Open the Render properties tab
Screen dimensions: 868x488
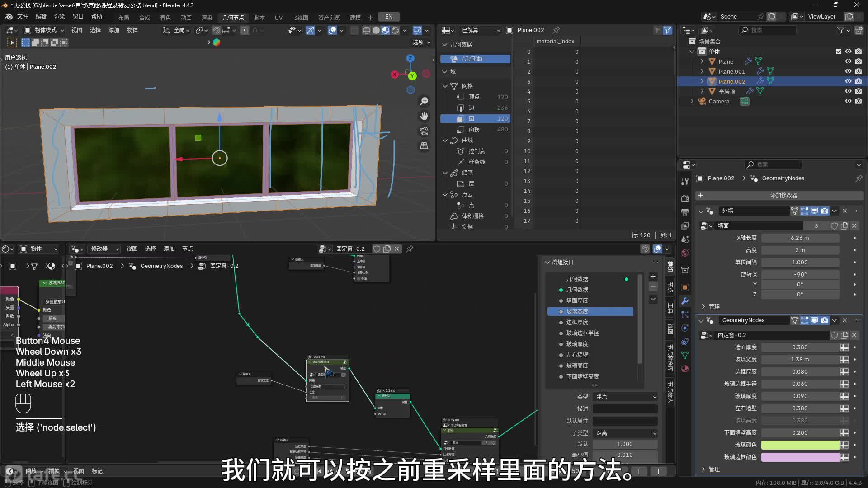click(x=685, y=199)
